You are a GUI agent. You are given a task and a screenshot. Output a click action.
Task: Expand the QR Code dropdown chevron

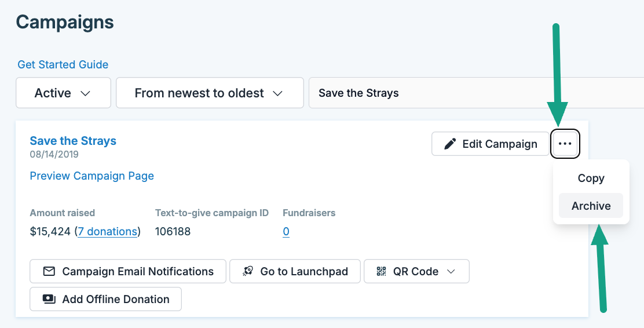tap(452, 271)
